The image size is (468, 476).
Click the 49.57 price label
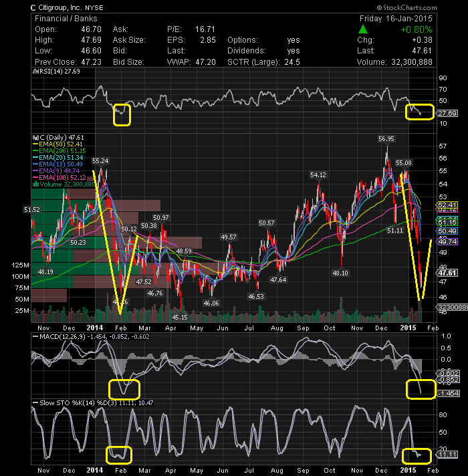228,237
